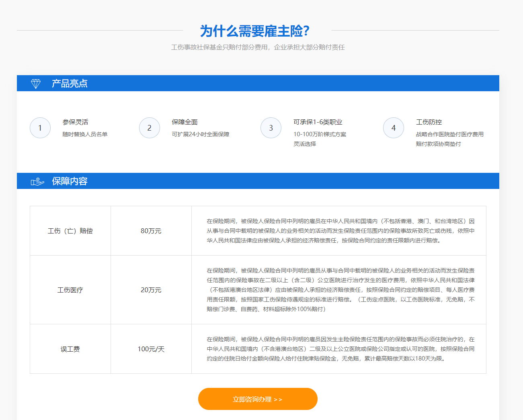Image resolution: width=523 pixels, height=420 pixels.
Task: Select numbered circle 2 for 保障全面
Action: (149, 127)
